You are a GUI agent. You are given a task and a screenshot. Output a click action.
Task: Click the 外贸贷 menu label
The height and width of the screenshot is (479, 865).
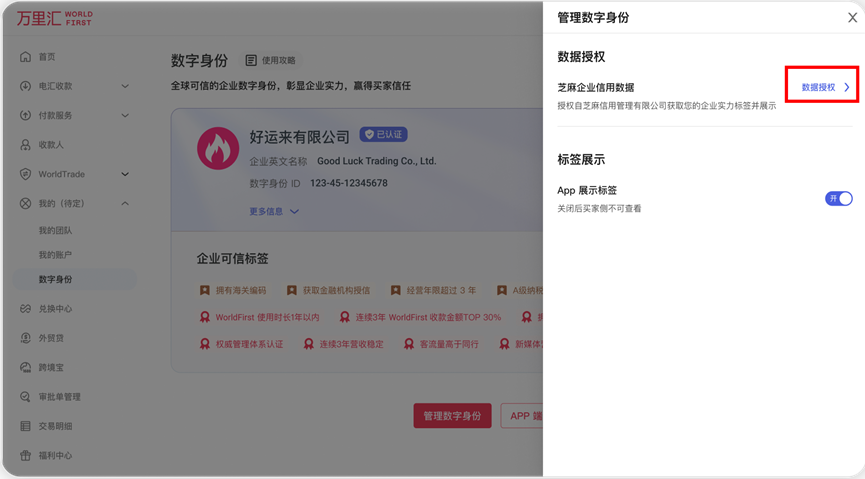[51, 338]
